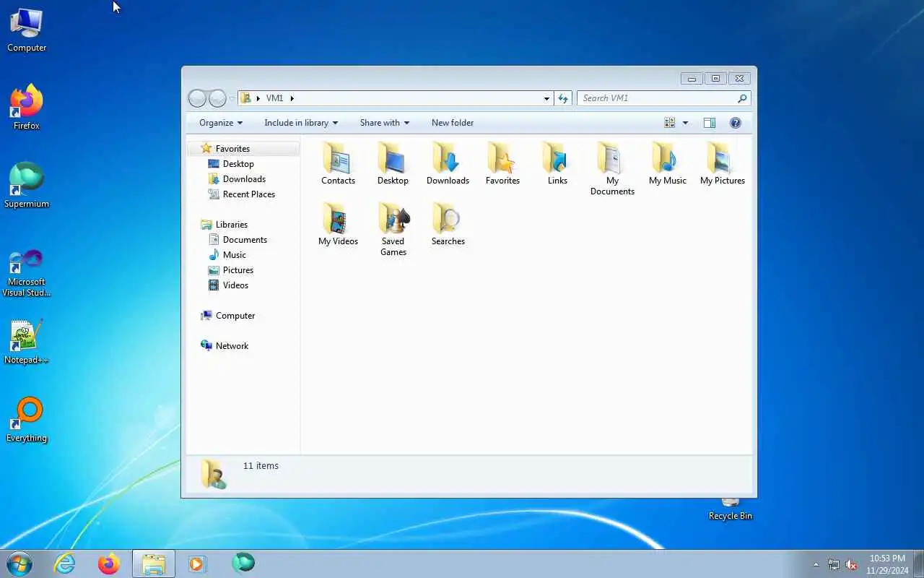Open the Organize menu

[221, 123]
